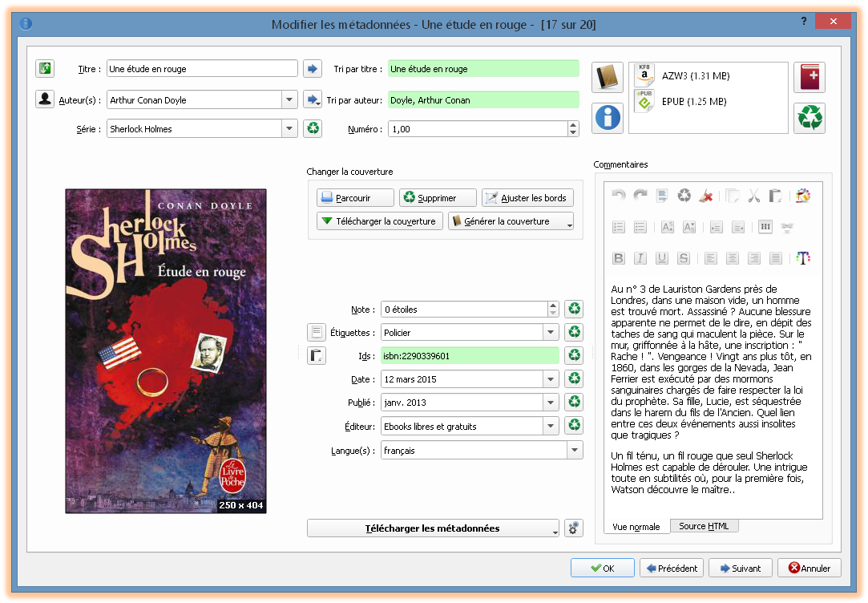
Task: Open the Publié date dropdown
Action: (x=551, y=402)
